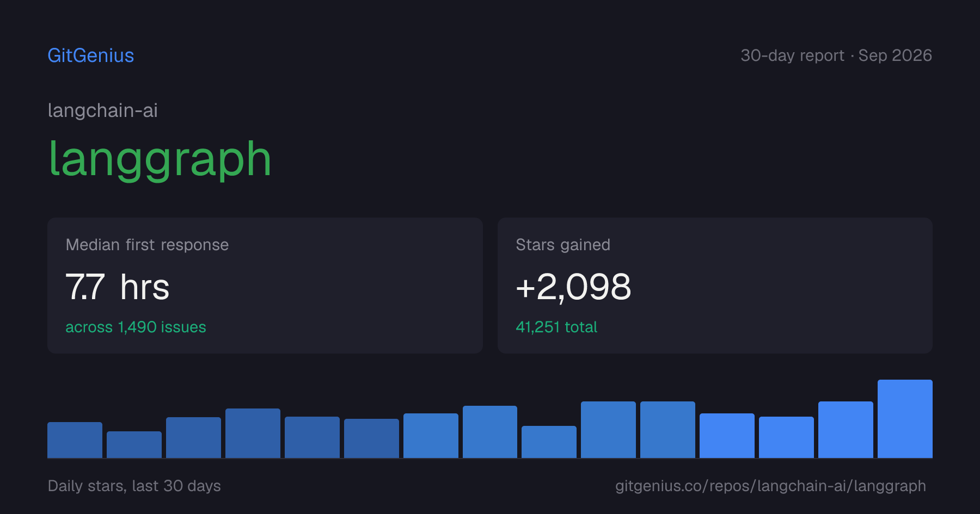Select the langgraph repository title
Image resolution: width=980 pixels, height=514 pixels.
(x=160, y=159)
